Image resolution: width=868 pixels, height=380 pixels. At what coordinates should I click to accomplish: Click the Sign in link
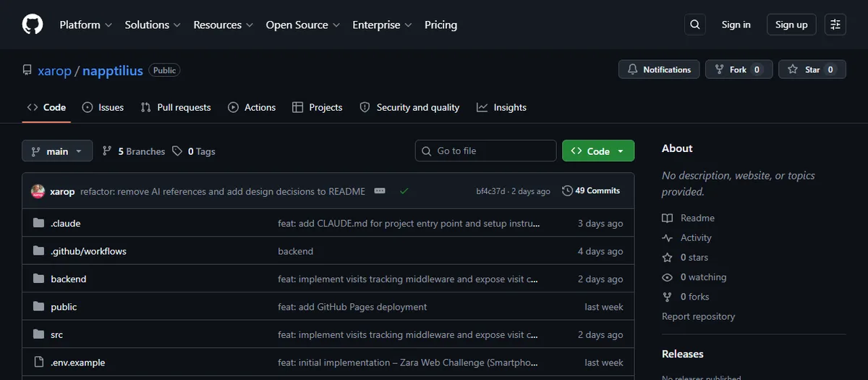click(736, 25)
